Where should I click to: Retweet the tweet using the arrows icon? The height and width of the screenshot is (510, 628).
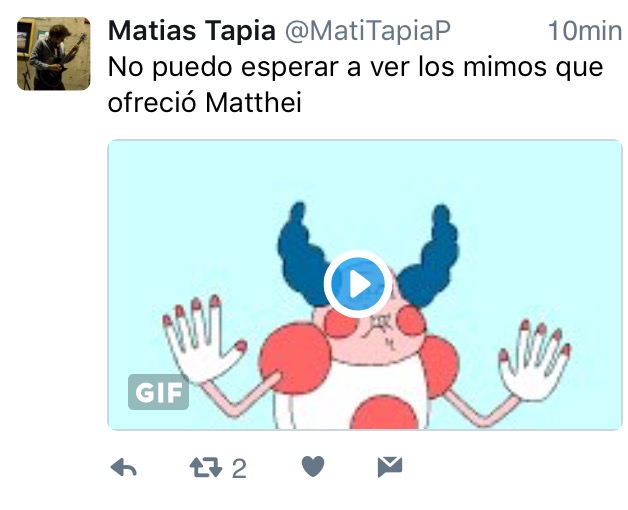pos(205,468)
